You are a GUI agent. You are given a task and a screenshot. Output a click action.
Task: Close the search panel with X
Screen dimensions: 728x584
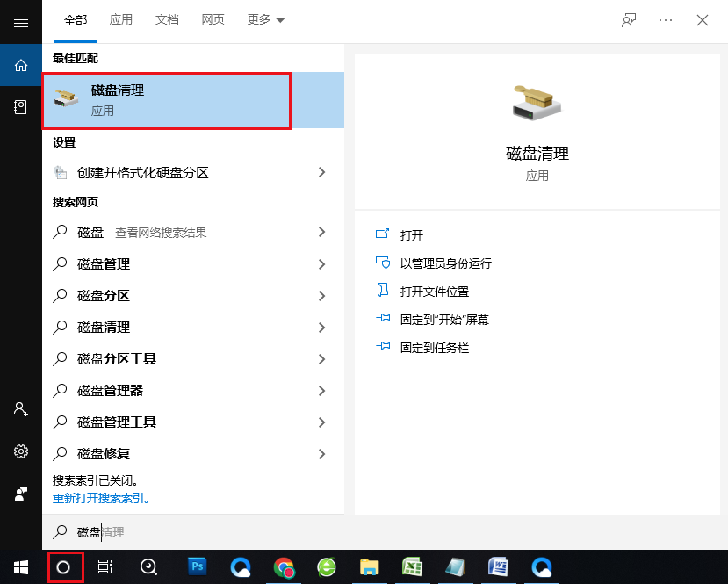[702, 20]
